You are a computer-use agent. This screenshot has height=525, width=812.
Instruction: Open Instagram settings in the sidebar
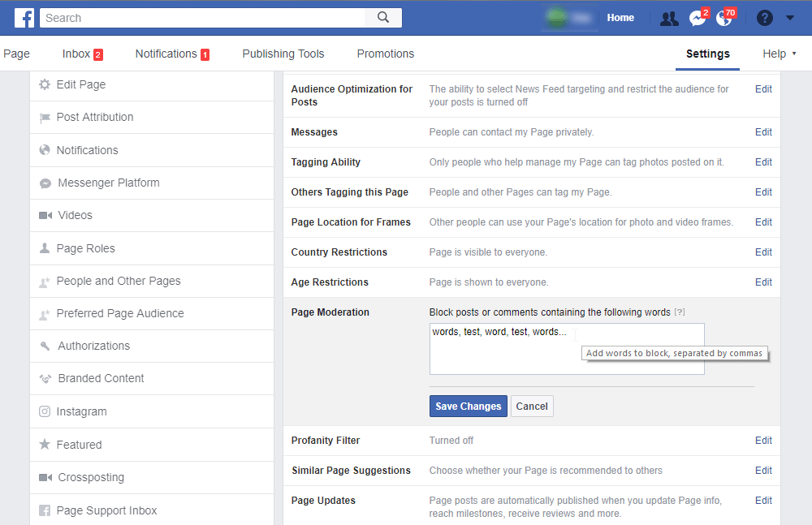pyautogui.click(x=81, y=411)
